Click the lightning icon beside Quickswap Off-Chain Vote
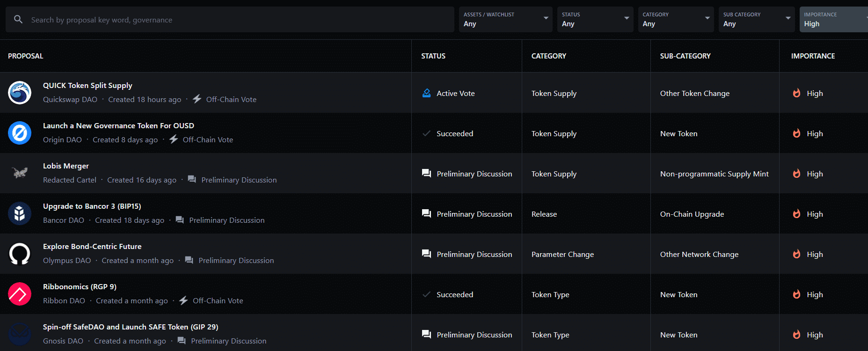The image size is (868, 351). 197,99
